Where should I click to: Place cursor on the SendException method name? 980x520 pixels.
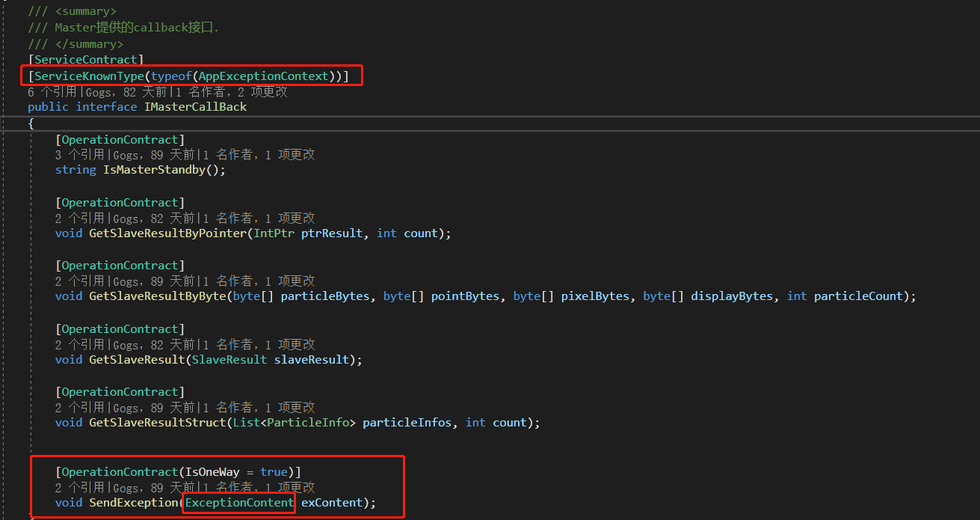[134, 502]
